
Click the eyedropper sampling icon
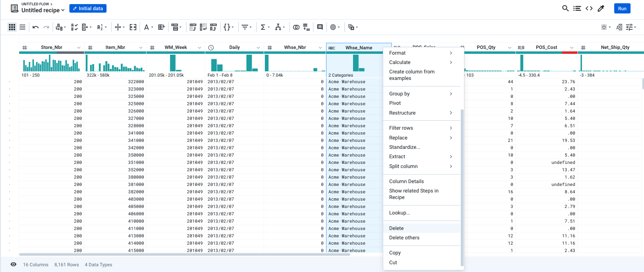coord(601,8)
